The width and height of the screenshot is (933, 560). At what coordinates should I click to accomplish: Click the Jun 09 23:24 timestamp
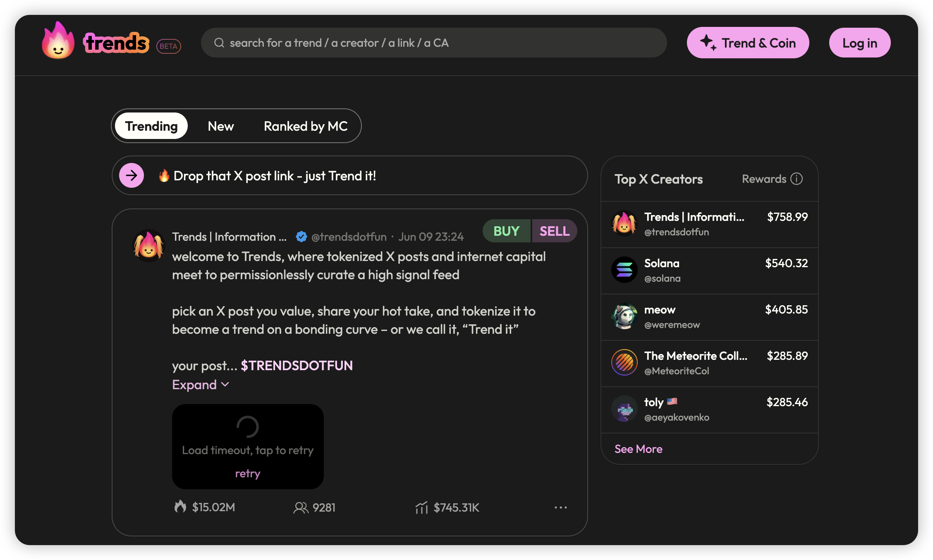431,237
